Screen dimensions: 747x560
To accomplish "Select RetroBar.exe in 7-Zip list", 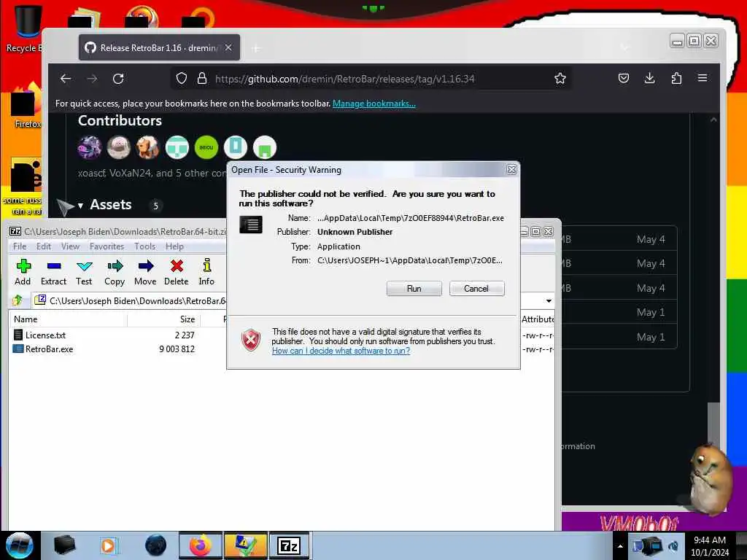I will [x=49, y=349].
